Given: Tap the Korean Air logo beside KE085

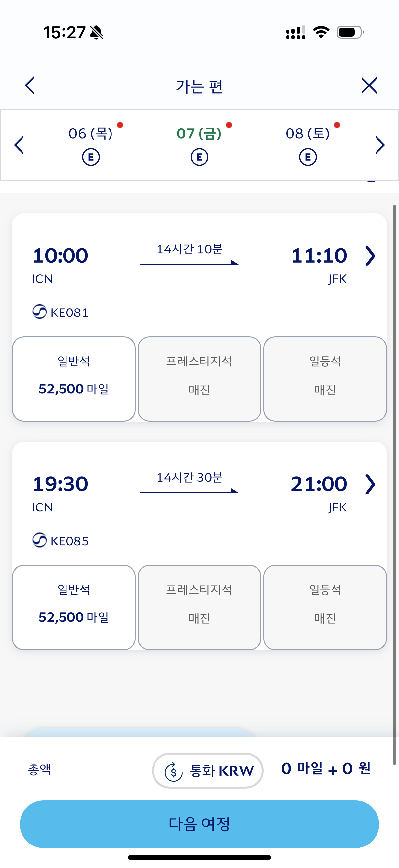Looking at the screenshot, I should tap(39, 540).
